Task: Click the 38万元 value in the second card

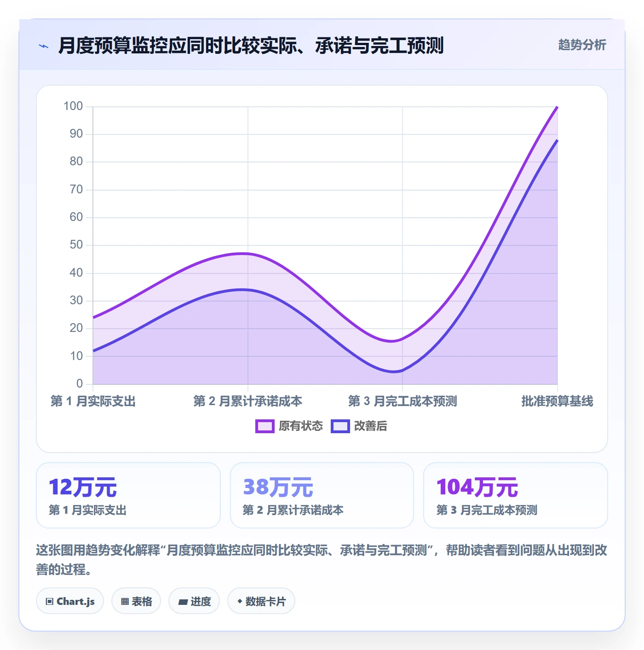Action: (x=278, y=487)
